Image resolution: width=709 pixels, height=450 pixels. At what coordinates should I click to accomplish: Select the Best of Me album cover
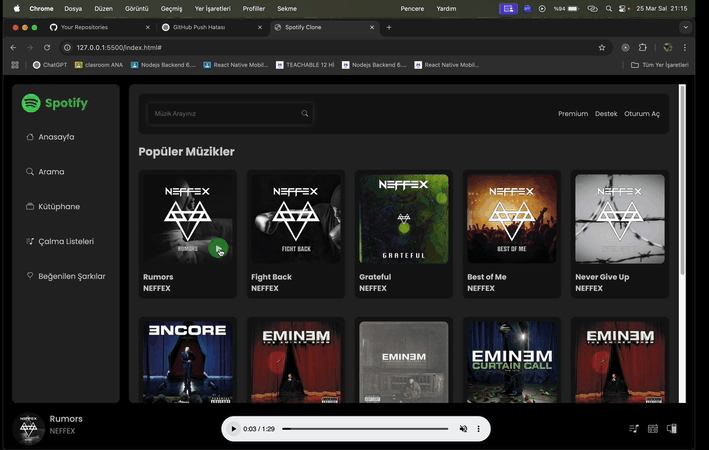[512, 219]
